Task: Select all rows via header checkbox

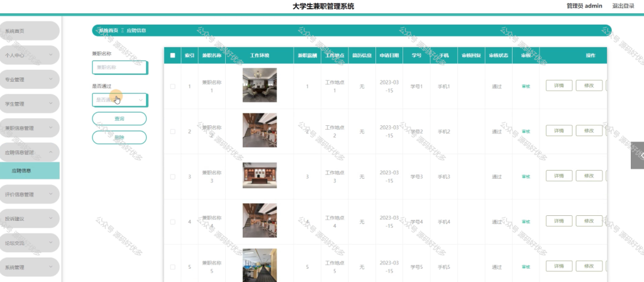Action: click(172, 55)
